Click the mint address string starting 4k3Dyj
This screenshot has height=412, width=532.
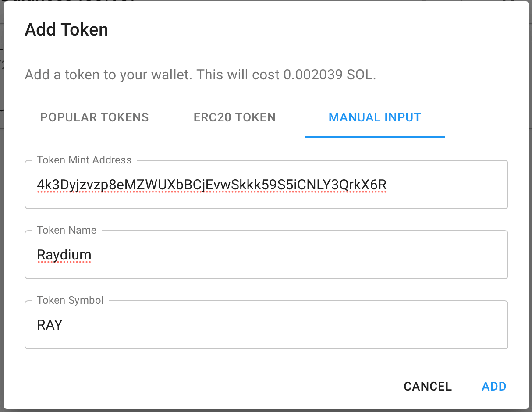pyautogui.click(x=212, y=185)
